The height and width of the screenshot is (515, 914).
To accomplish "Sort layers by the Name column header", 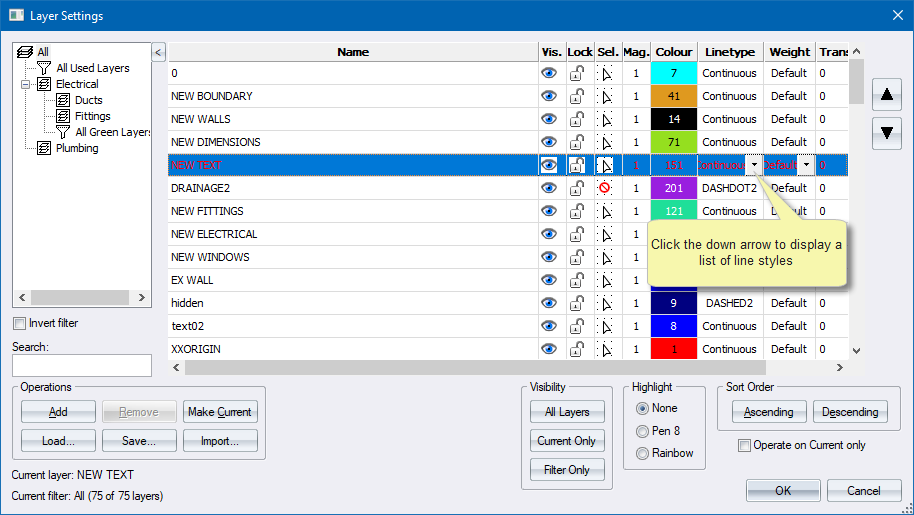I will pyautogui.click(x=352, y=52).
